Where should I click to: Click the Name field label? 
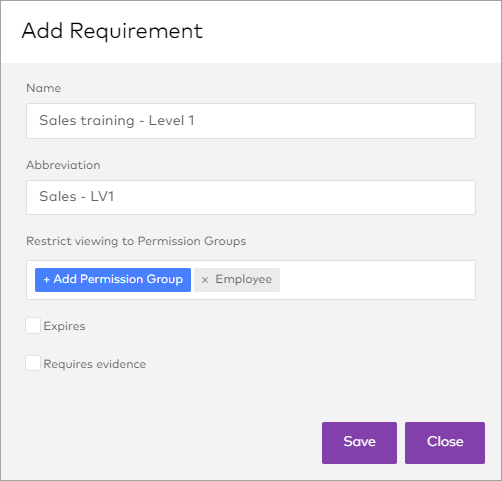[x=44, y=88]
